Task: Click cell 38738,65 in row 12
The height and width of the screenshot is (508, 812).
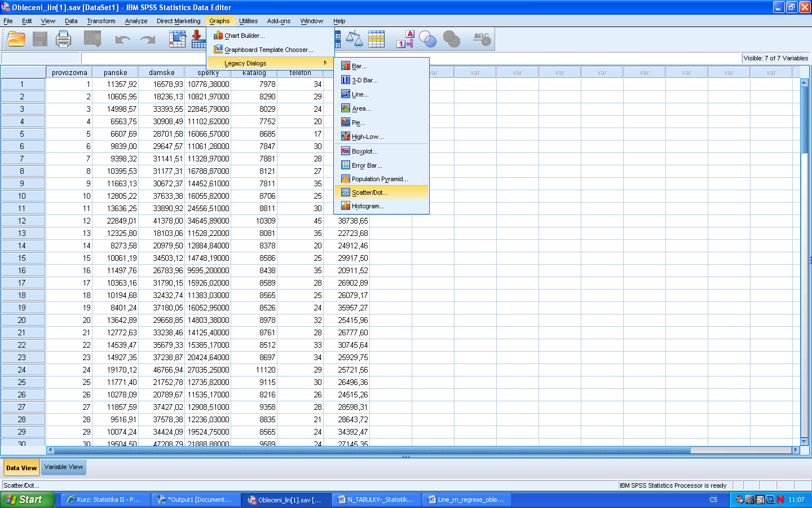Action: [347, 221]
